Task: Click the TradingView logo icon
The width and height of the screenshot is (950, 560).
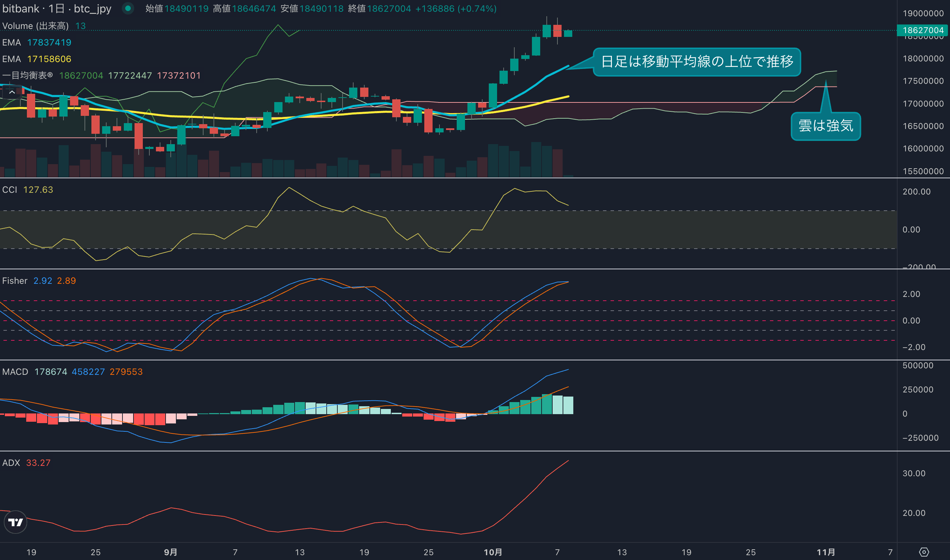Action: [x=16, y=522]
